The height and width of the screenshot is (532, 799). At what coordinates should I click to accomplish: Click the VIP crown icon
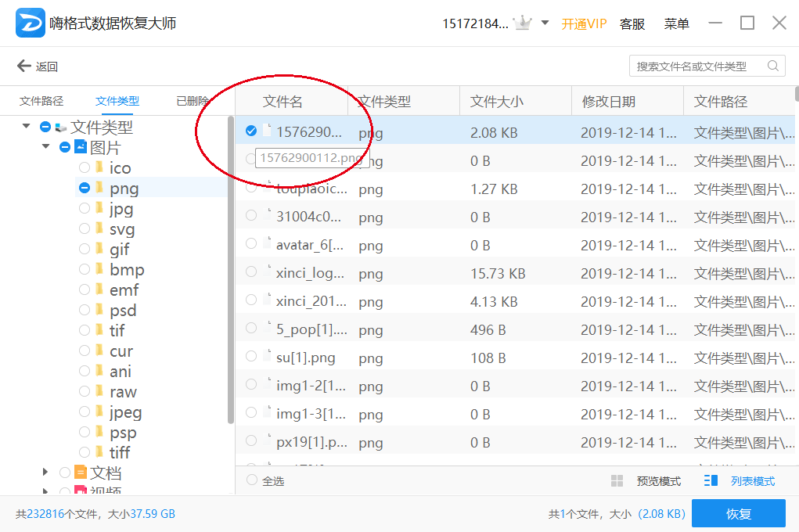point(522,23)
